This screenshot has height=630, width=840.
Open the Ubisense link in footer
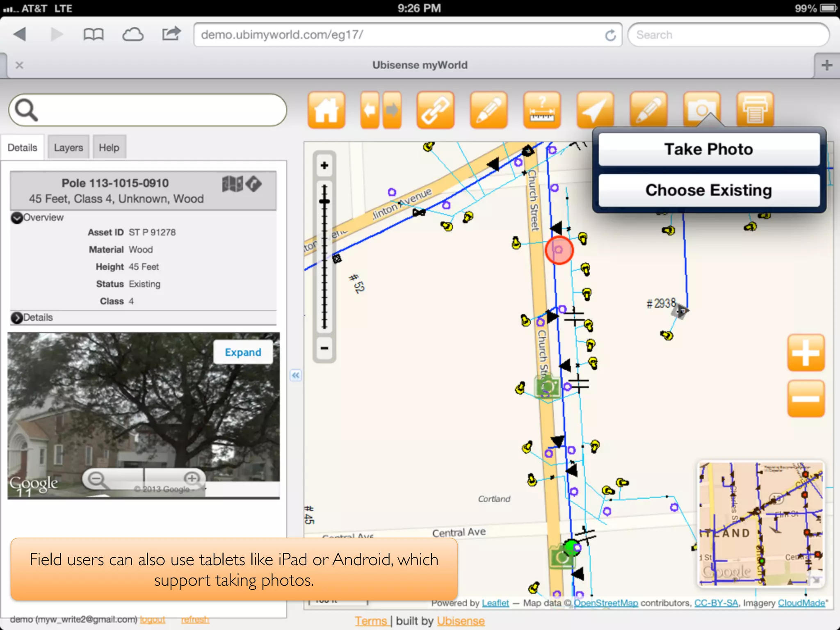click(461, 621)
